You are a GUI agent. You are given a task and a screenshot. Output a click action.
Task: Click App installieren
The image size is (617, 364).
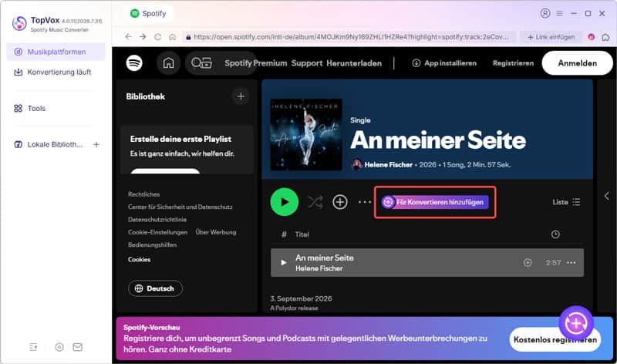tap(444, 63)
